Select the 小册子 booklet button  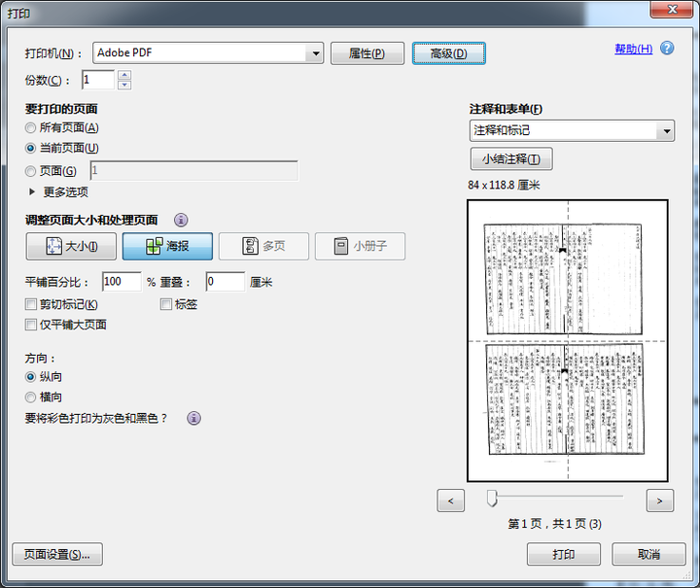coord(361,246)
